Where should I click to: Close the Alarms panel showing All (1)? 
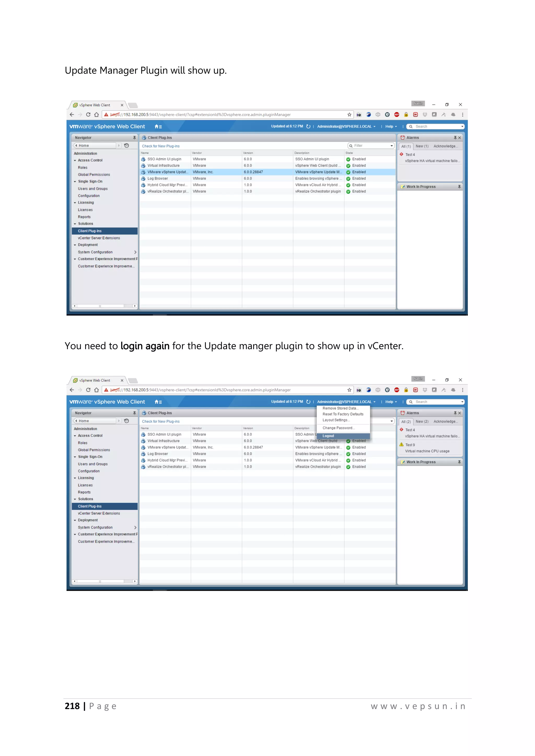460,138
